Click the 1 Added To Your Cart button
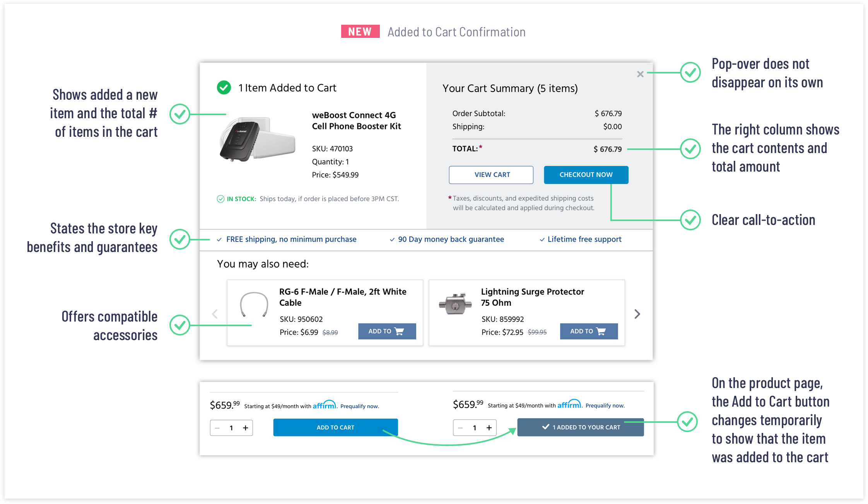 click(580, 427)
